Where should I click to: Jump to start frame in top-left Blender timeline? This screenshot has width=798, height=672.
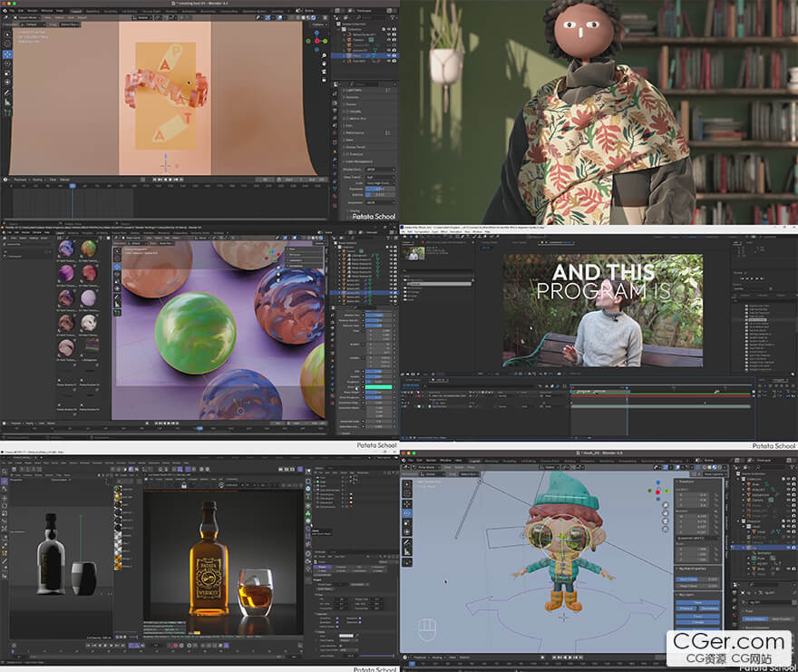155,180
